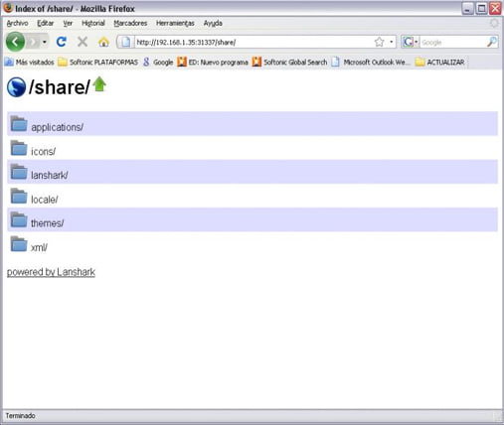The height and width of the screenshot is (425, 504).
Task: Click the xml/ folder icon
Action: tap(19, 244)
